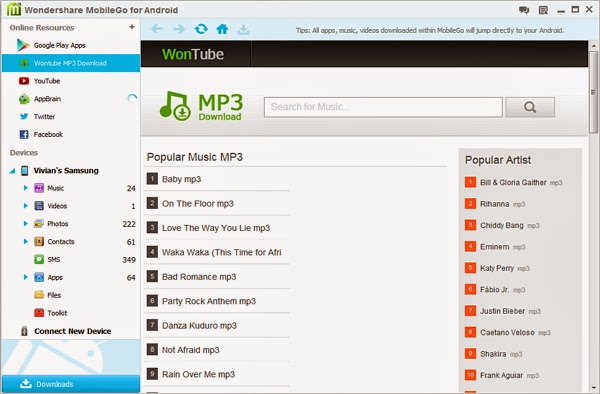Open On The Floor mp3 link

point(198,204)
